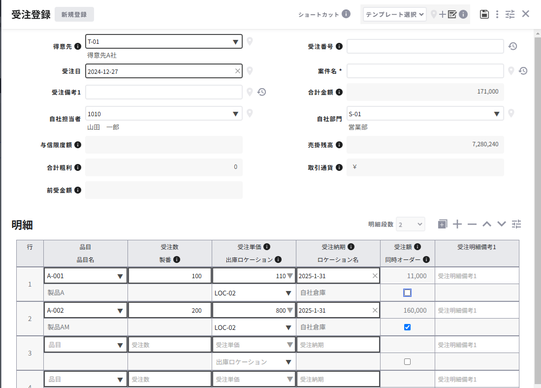Click the 受注備考1 input field
The height and width of the screenshot is (388, 541).
tap(164, 92)
